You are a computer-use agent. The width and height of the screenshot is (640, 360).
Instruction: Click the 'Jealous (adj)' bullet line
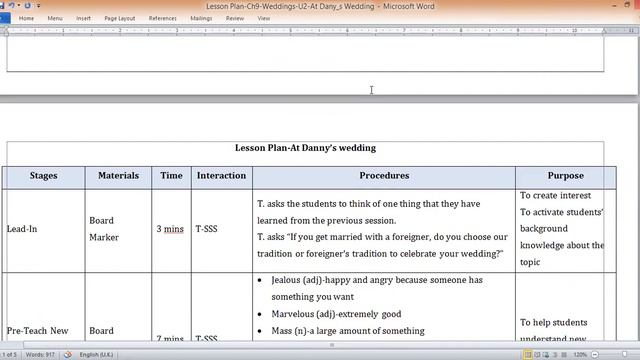coord(377,280)
